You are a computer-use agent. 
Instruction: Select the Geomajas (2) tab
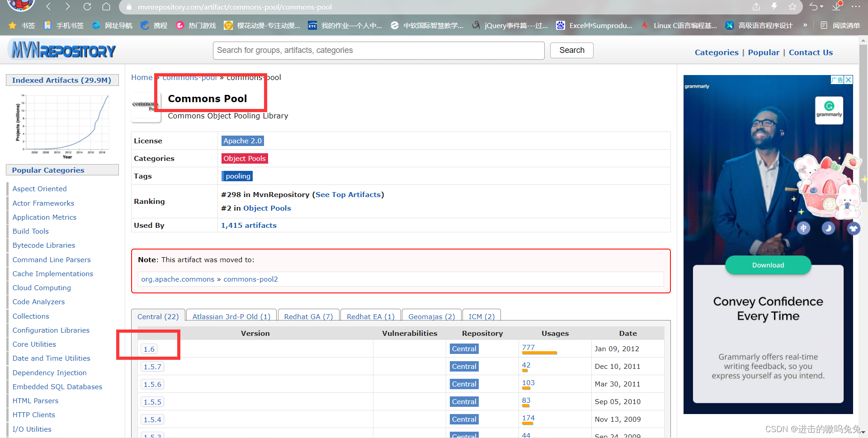[431, 316]
